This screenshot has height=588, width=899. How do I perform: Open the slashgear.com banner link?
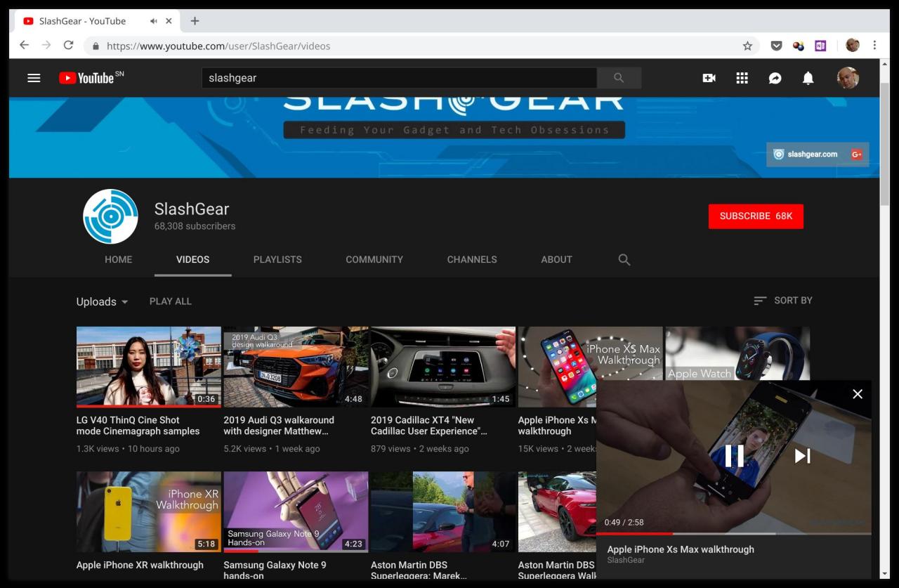tap(806, 155)
